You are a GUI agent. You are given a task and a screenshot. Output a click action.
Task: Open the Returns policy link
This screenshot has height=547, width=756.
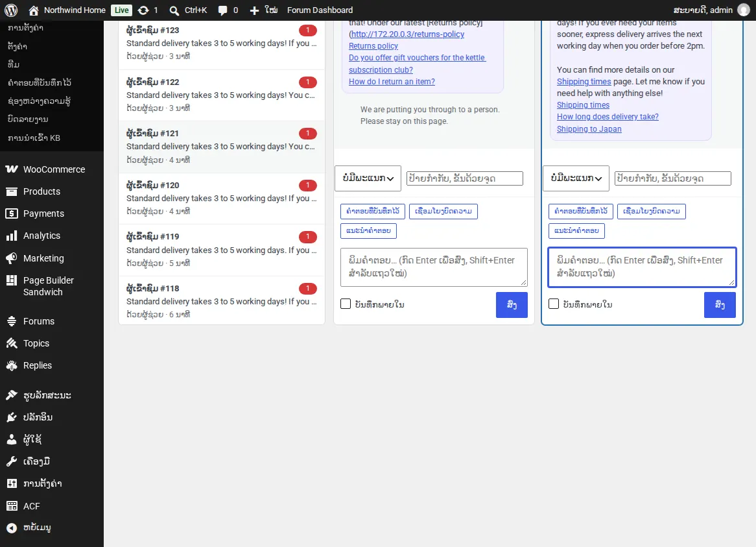[373, 46]
